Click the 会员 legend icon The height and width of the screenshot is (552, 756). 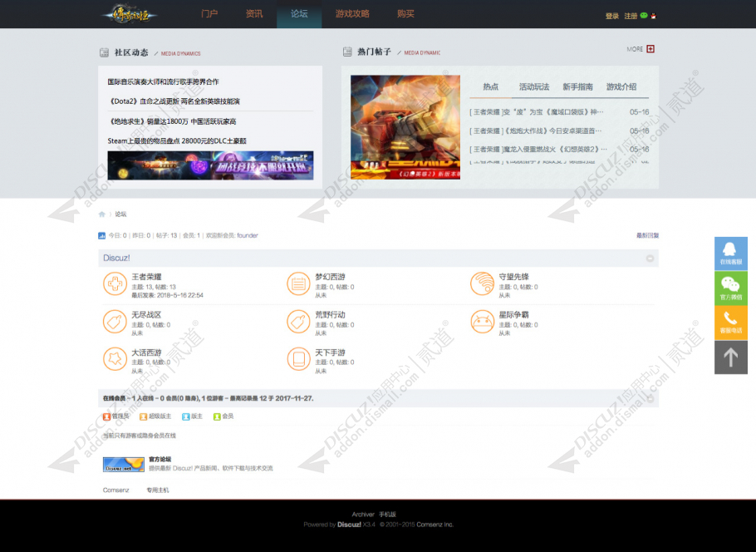tap(217, 416)
